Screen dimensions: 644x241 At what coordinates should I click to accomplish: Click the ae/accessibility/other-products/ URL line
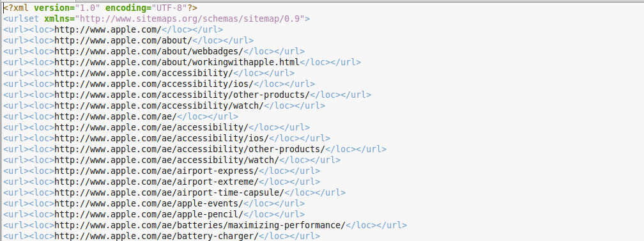point(195,149)
